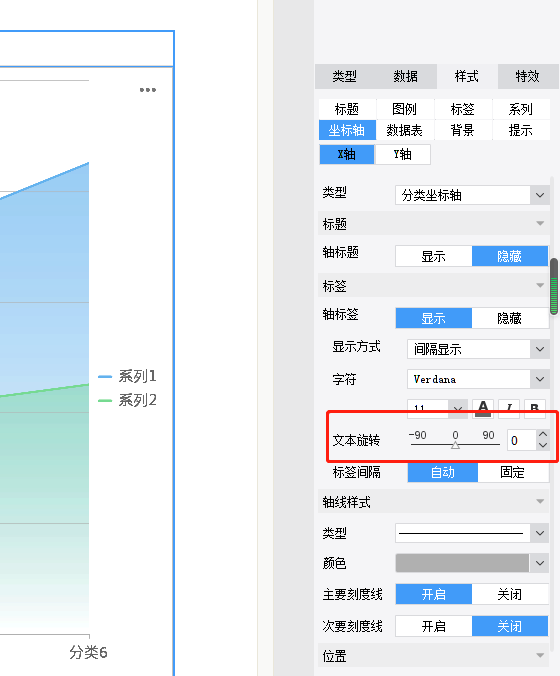Enable 次要刻度线 with 开启
The height and width of the screenshot is (676, 560).
point(434,626)
